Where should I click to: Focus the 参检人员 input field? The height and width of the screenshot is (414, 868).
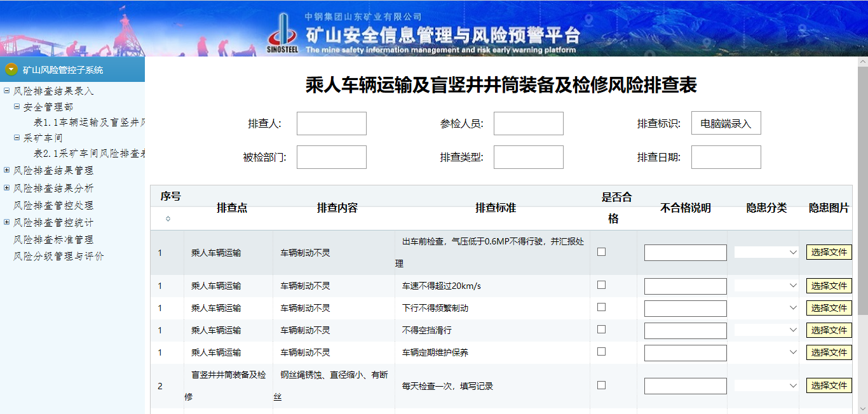point(529,124)
